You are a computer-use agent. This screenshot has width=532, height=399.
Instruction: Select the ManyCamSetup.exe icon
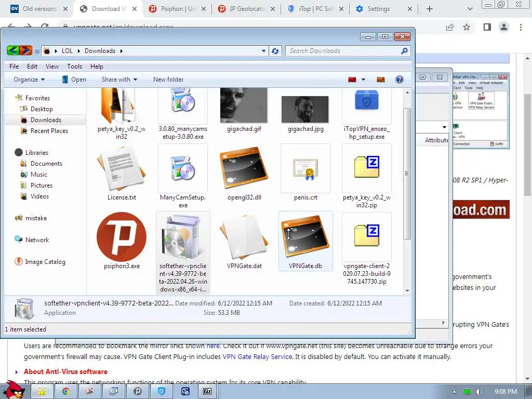pos(183,169)
